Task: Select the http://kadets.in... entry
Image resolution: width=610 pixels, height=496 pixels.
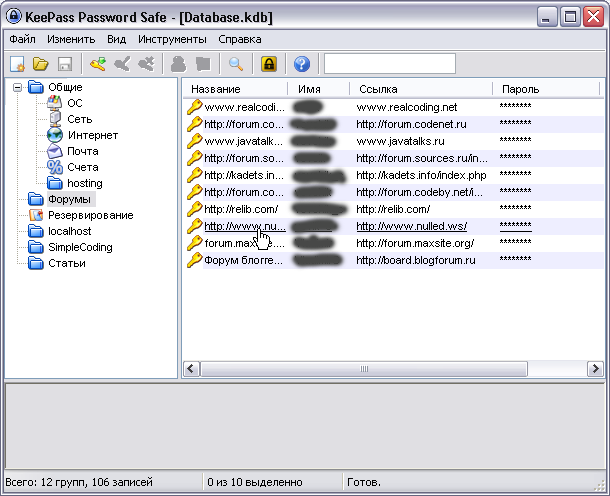Action: (x=244, y=175)
